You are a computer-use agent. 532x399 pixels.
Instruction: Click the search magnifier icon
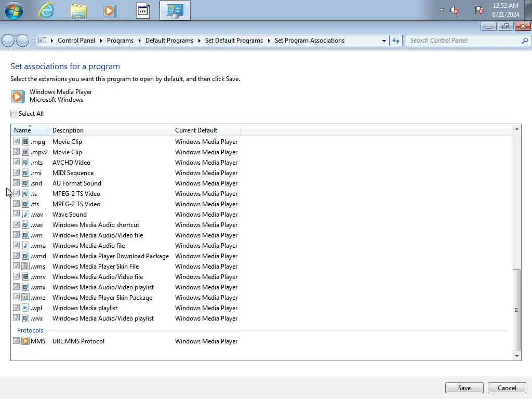(525, 41)
